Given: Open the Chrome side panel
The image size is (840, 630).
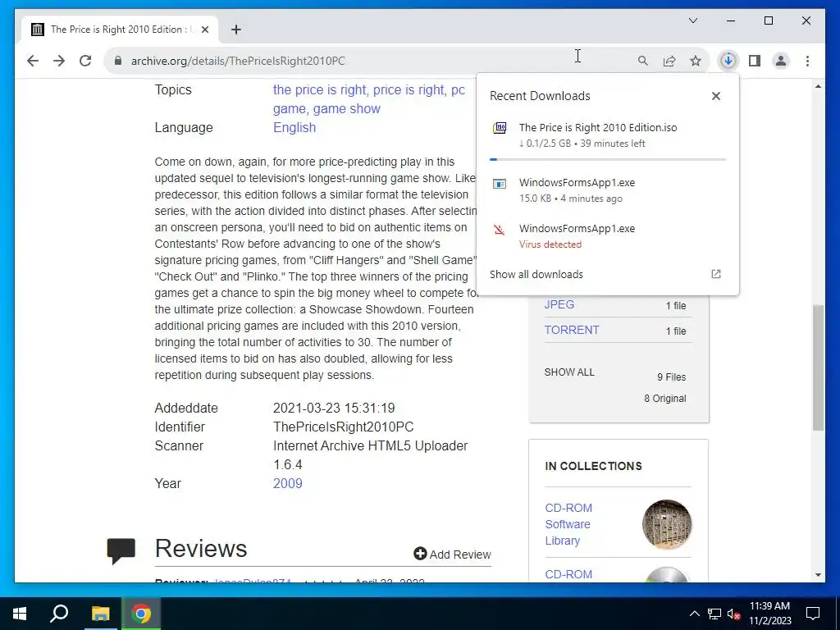Looking at the screenshot, I should click(x=755, y=61).
